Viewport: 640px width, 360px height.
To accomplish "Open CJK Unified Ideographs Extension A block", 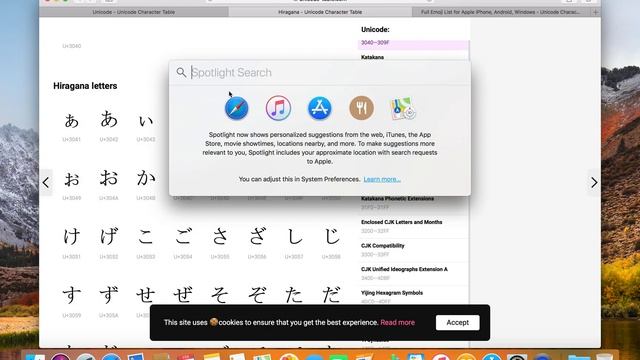I will pyautogui.click(x=404, y=269).
